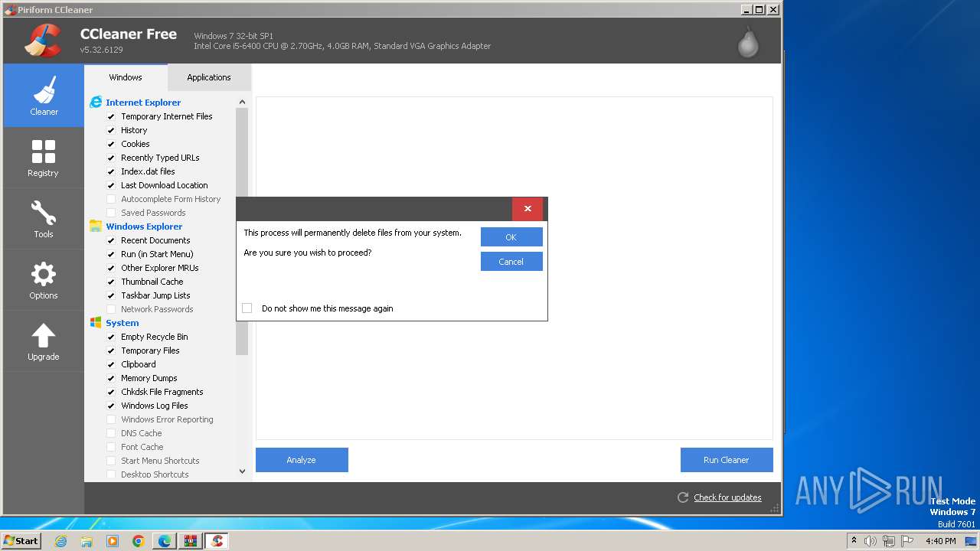Open WinRAR from taskbar
The image size is (980, 551).
pyautogui.click(x=191, y=541)
